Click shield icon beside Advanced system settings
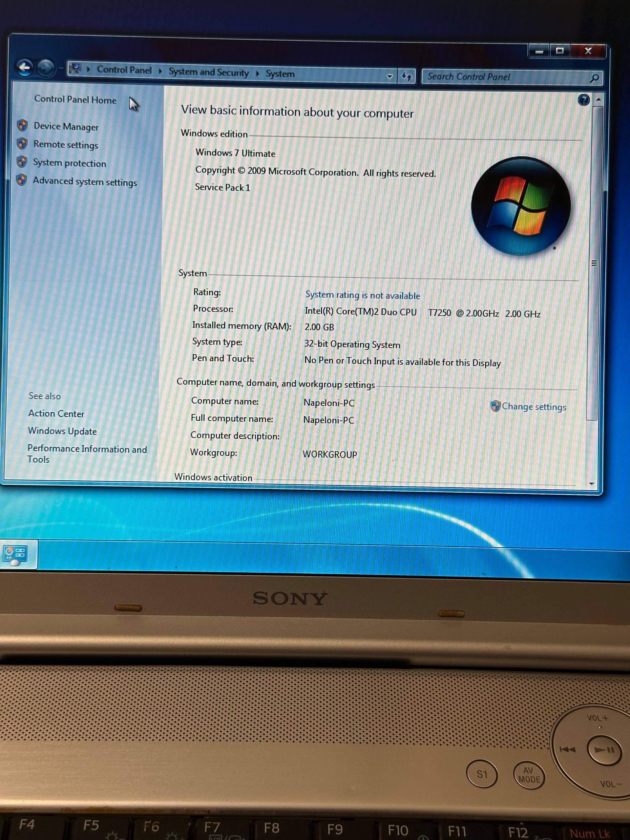Image resolution: width=630 pixels, height=840 pixels. (x=22, y=180)
